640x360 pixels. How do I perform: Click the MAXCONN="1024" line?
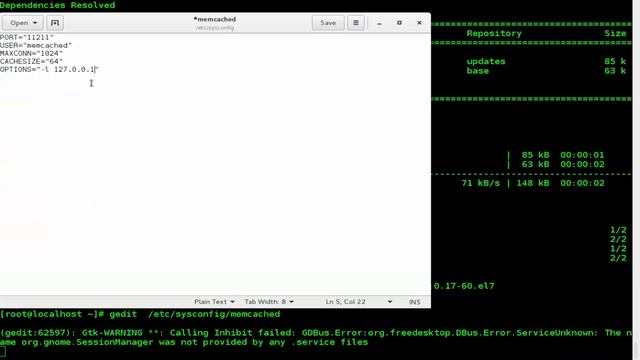pyautogui.click(x=31, y=53)
